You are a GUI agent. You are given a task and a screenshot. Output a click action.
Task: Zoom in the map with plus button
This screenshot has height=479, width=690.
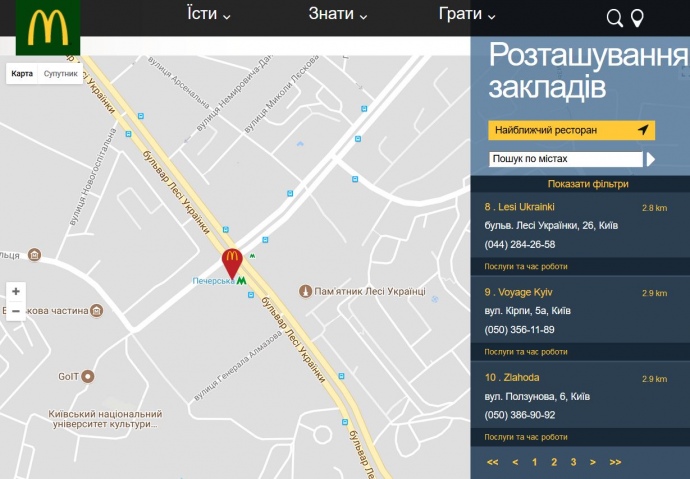[15, 291]
